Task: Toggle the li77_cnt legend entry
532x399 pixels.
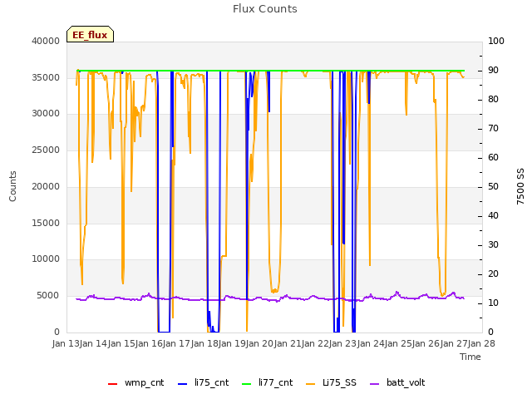Action: coord(267,383)
